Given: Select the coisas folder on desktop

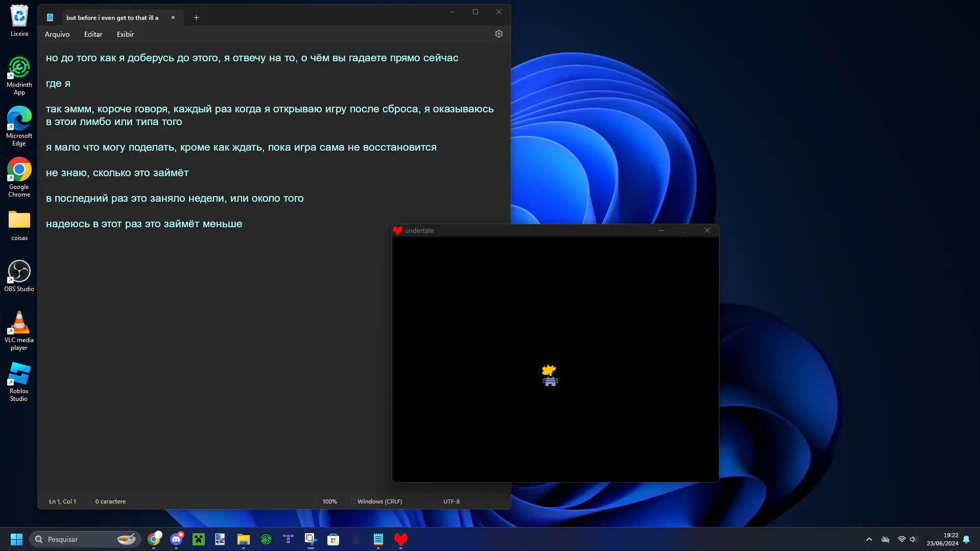Looking at the screenshot, I should pyautogui.click(x=19, y=225).
